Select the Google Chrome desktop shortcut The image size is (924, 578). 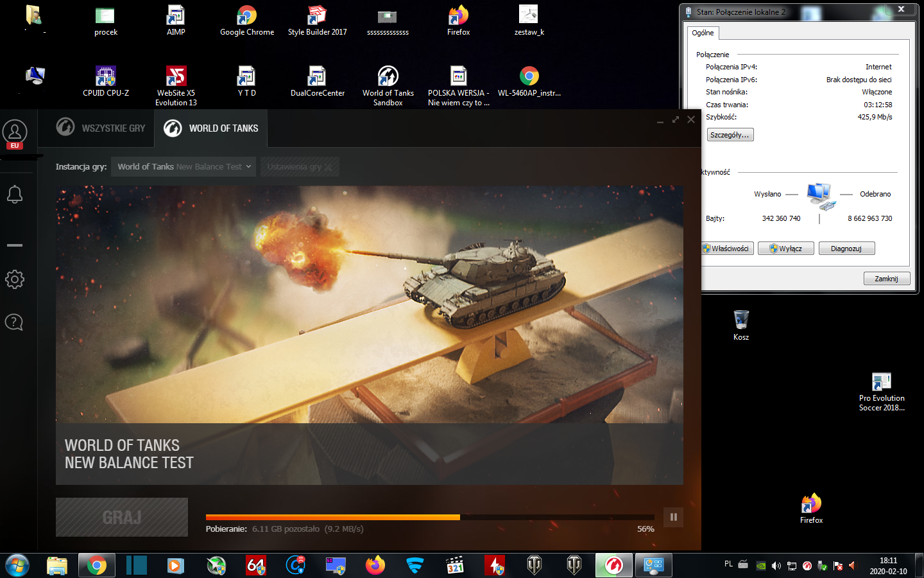pyautogui.click(x=247, y=21)
